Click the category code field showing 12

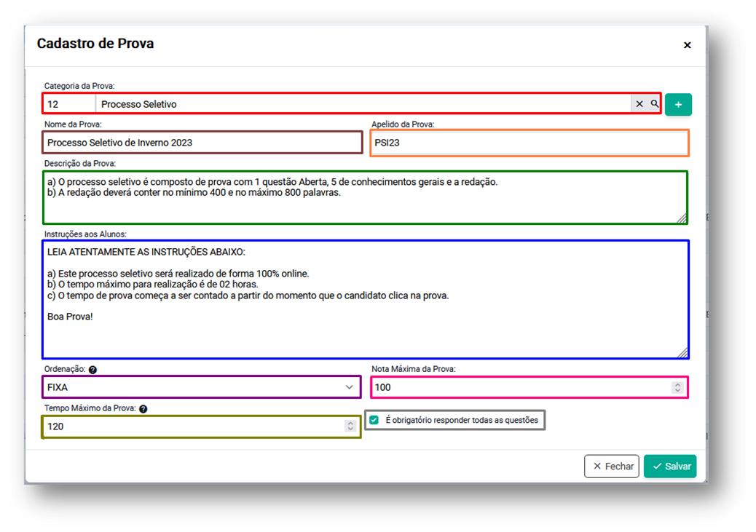point(69,103)
